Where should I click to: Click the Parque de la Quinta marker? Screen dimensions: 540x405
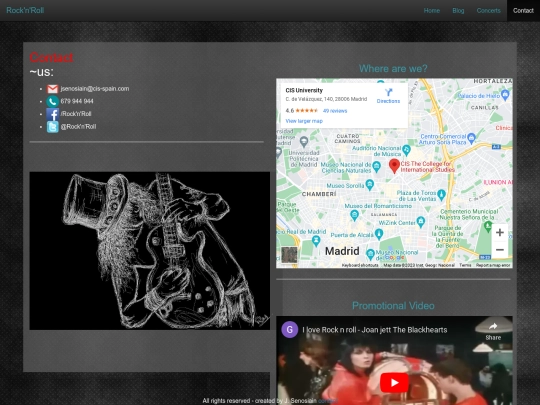click(x=488, y=226)
